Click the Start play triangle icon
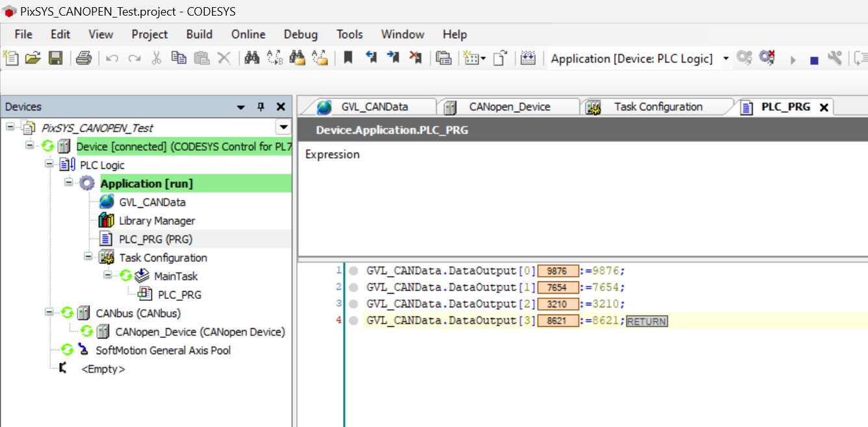868x427 pixels. coord(793,60)
